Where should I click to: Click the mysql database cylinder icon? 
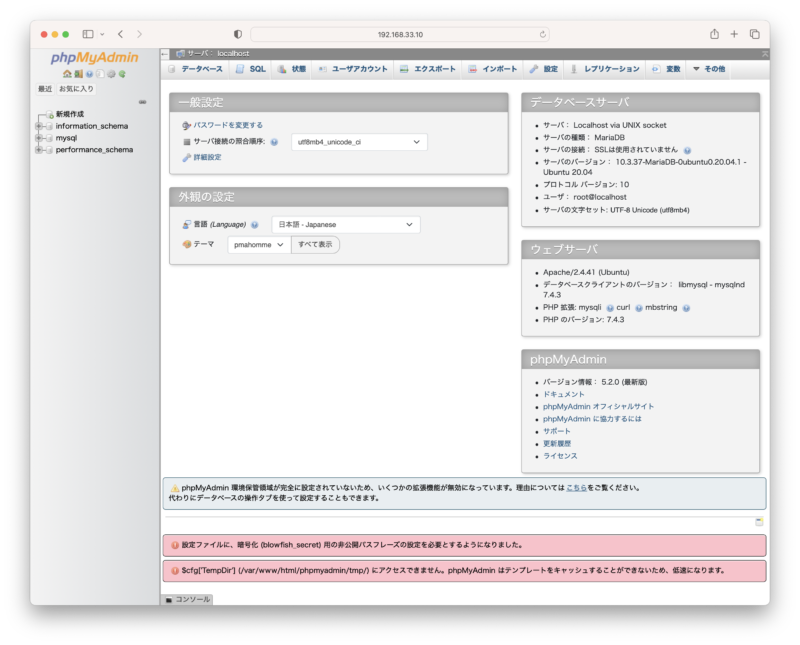click(49, 138)
